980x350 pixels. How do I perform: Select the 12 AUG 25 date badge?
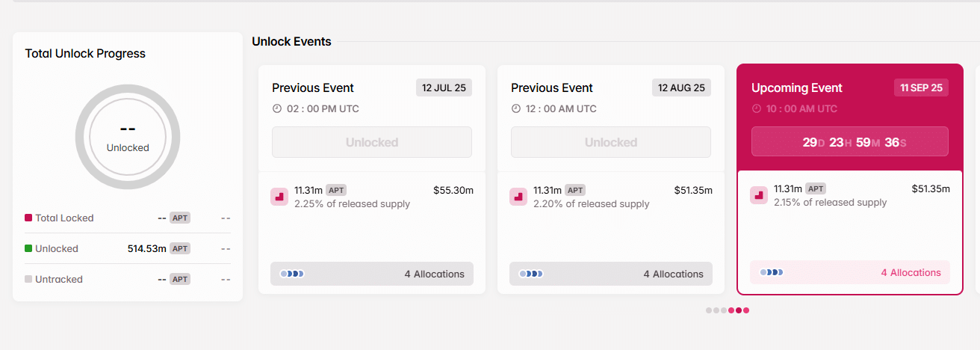(681, 87)
